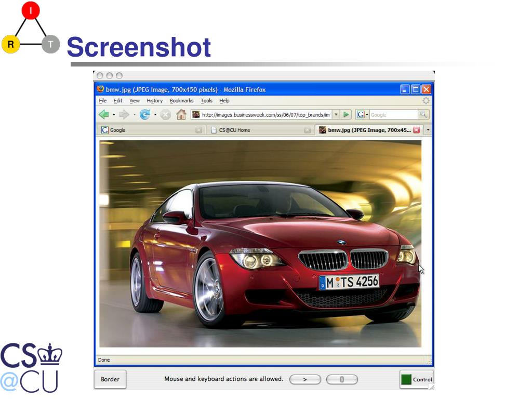This screenshot has height=399, width=532.
Task: Click the Done status bar text
Action: pos(104,360)
